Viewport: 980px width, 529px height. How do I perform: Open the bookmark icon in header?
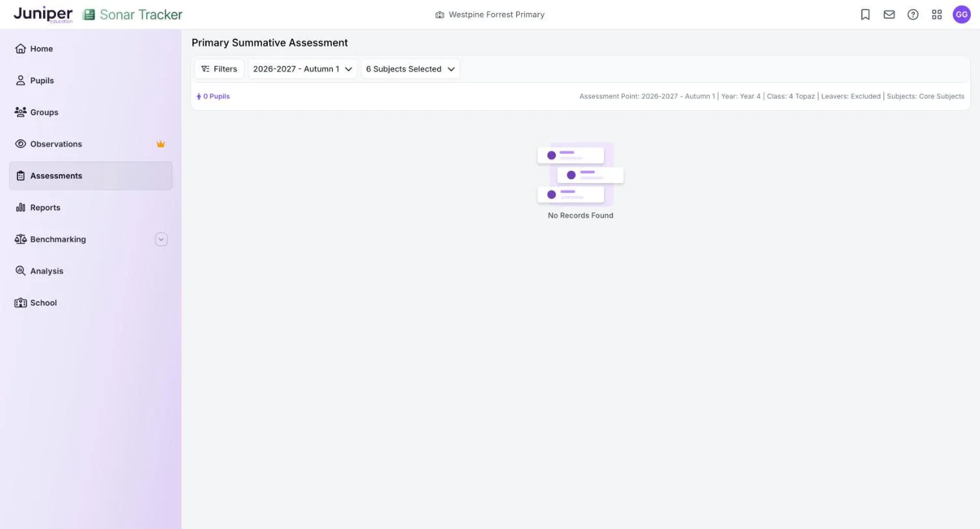(x=865, y=14)
